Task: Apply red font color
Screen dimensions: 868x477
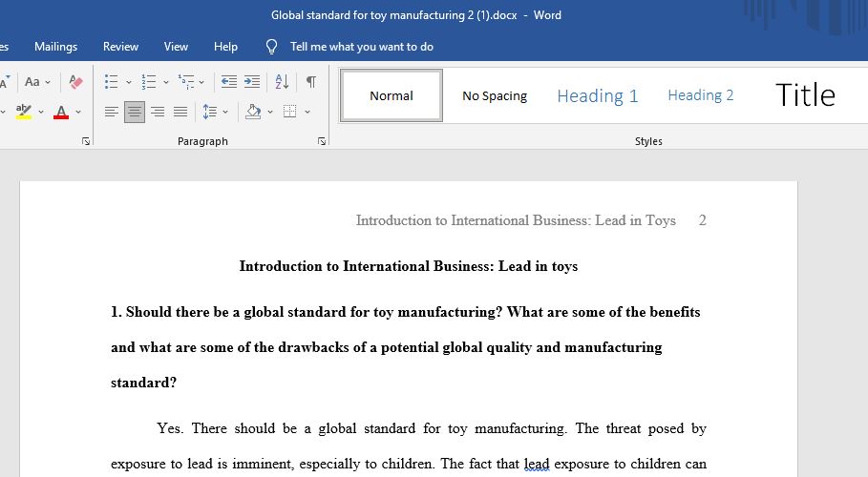Action: click(x=61, y=112)
